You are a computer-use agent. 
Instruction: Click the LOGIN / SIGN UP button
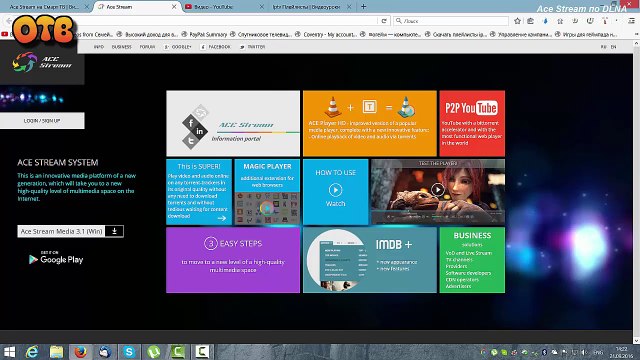[x=42, y=121]
